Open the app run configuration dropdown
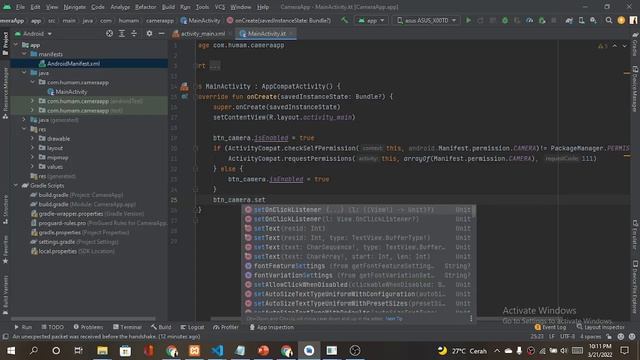The width and height of the screenshot is (640, 360). [x=371, y=20]
